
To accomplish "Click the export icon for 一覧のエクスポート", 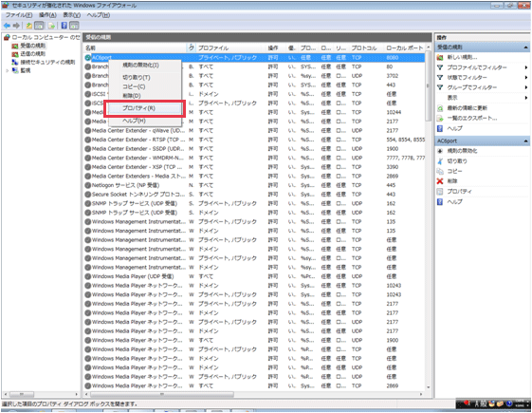I will [440, 118].
